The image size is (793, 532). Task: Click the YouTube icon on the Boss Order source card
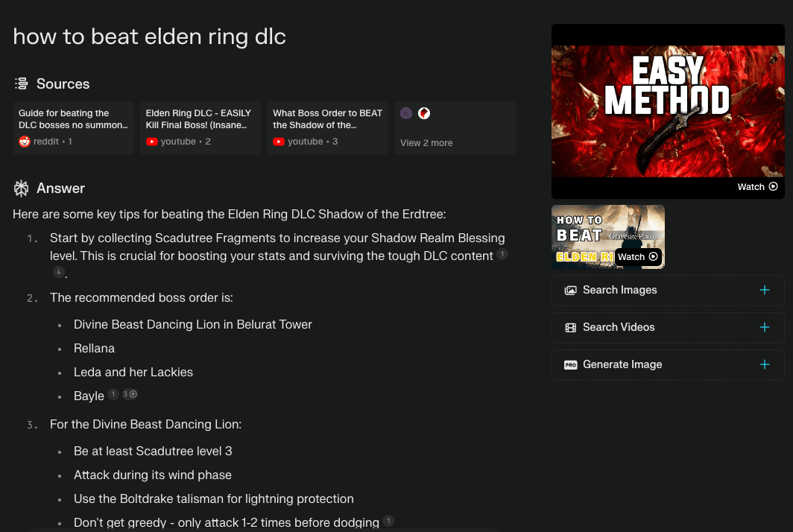tap(277, 142)
